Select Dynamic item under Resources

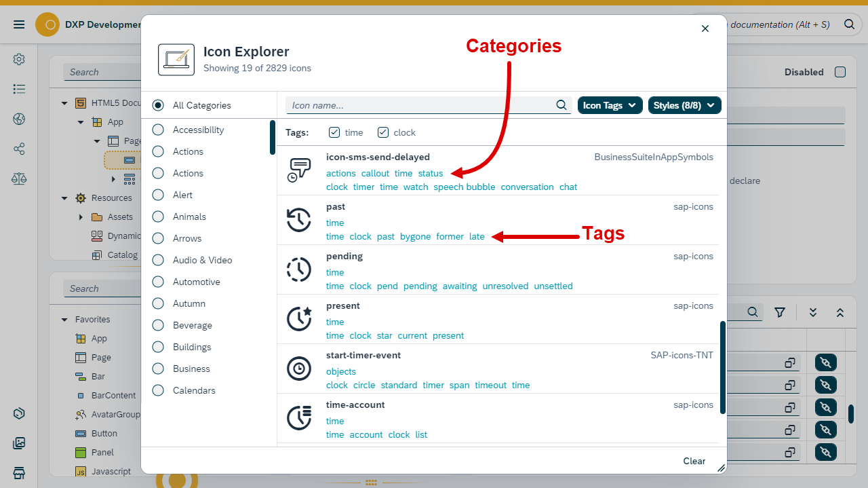(x=123, y=236)
